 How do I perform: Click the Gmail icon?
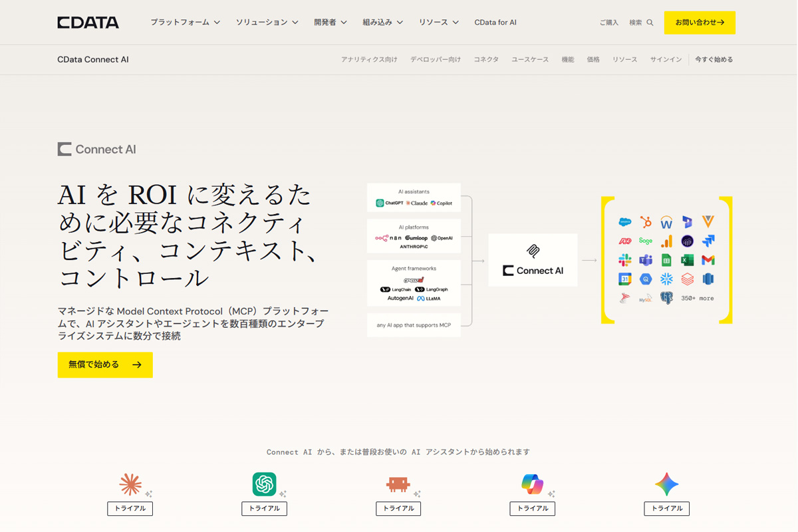pos(708,260)
